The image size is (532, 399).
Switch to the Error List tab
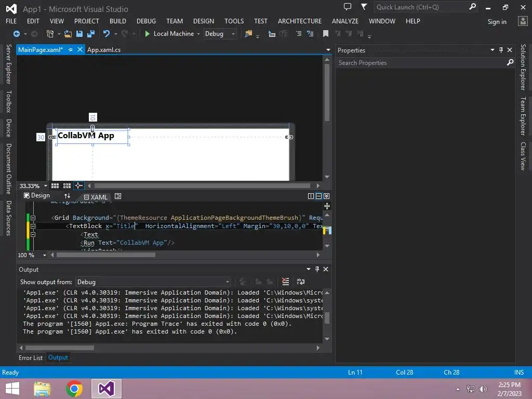pyautogui.click(x=31, y=357)
